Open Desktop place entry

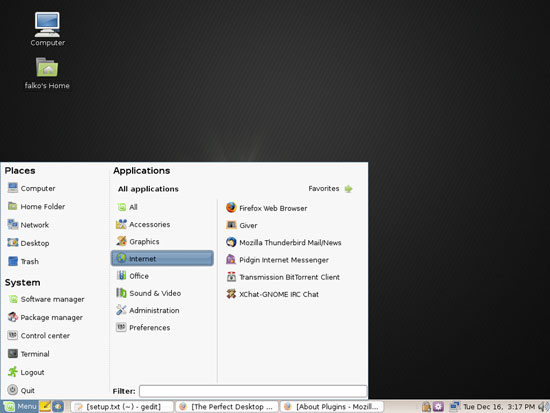point(28,243)
